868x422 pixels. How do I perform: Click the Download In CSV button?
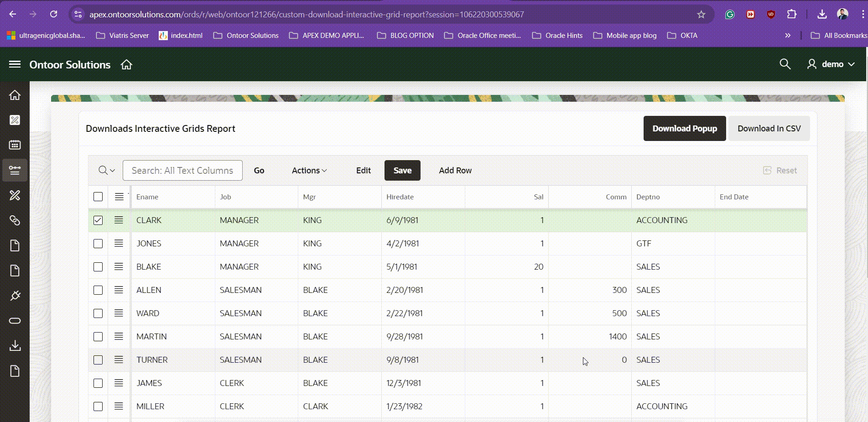click(769, 128)
